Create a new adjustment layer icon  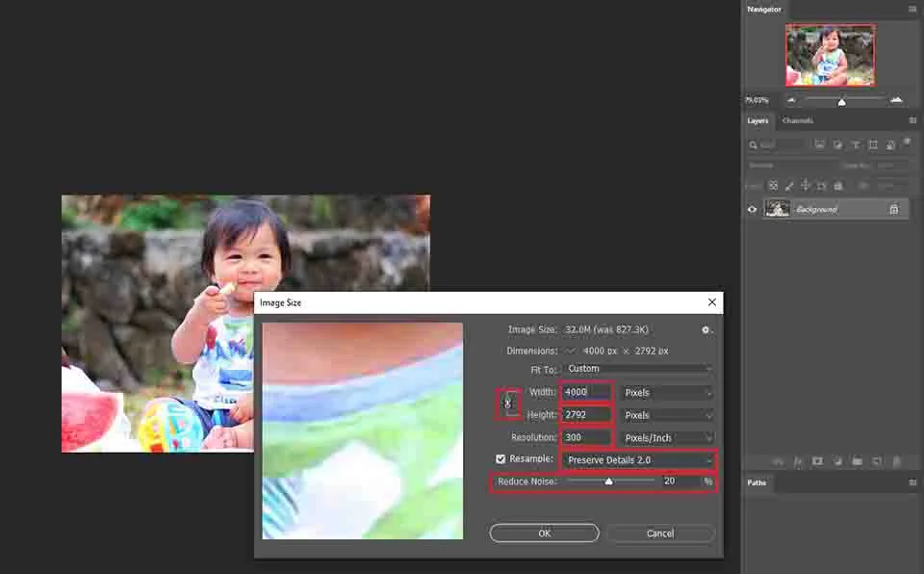837,462
